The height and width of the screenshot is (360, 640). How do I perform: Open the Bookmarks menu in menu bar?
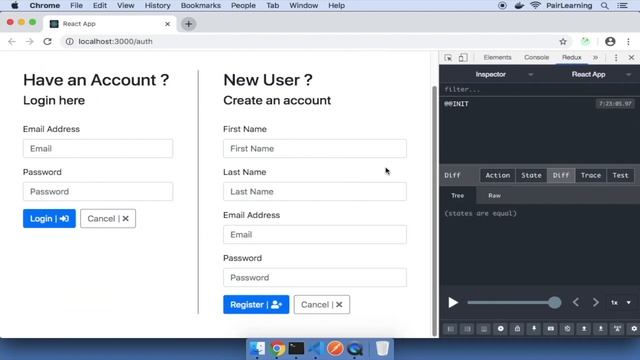click(x=201, y=6)
